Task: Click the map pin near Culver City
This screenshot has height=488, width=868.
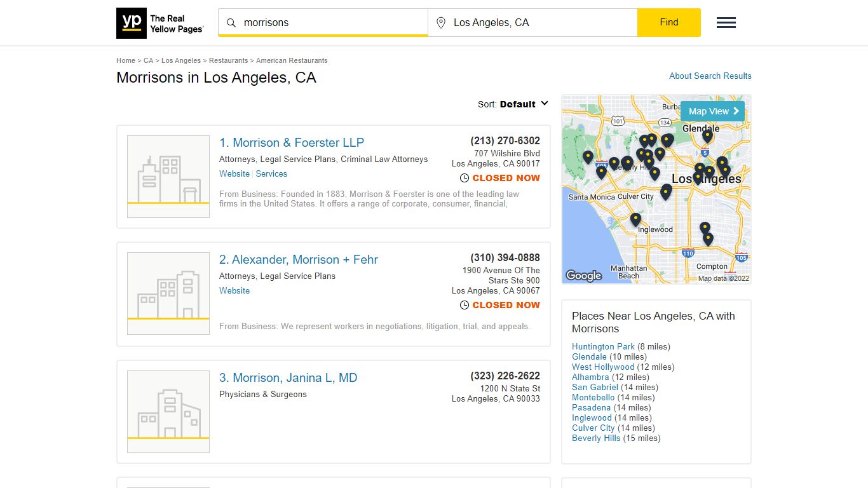Action: (666, 191)
